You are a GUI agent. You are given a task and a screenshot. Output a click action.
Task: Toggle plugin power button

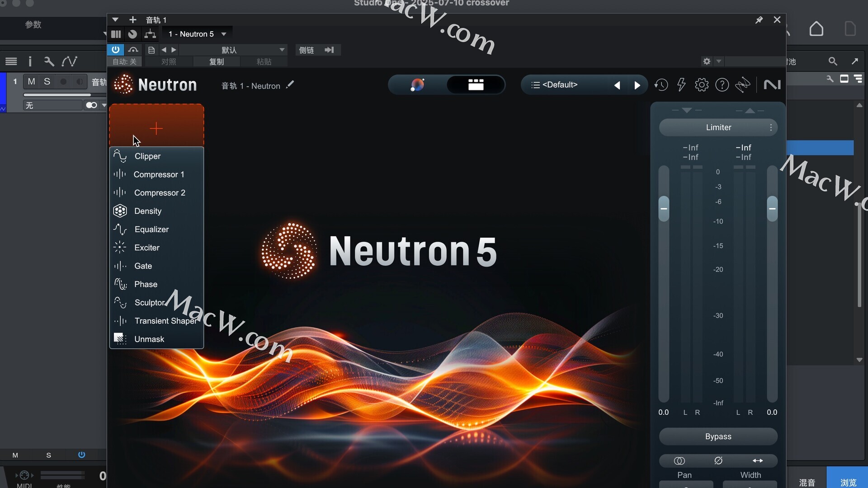[116, 50]
